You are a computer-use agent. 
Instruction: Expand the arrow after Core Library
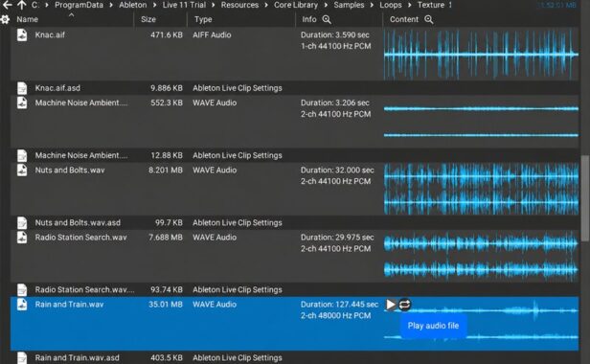point(326,5)
